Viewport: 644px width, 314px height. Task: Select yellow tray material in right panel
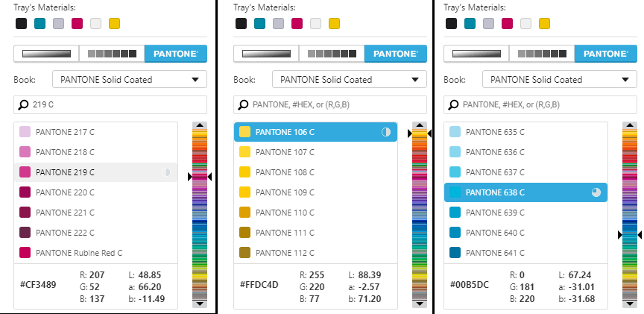(x=545, y=24)
